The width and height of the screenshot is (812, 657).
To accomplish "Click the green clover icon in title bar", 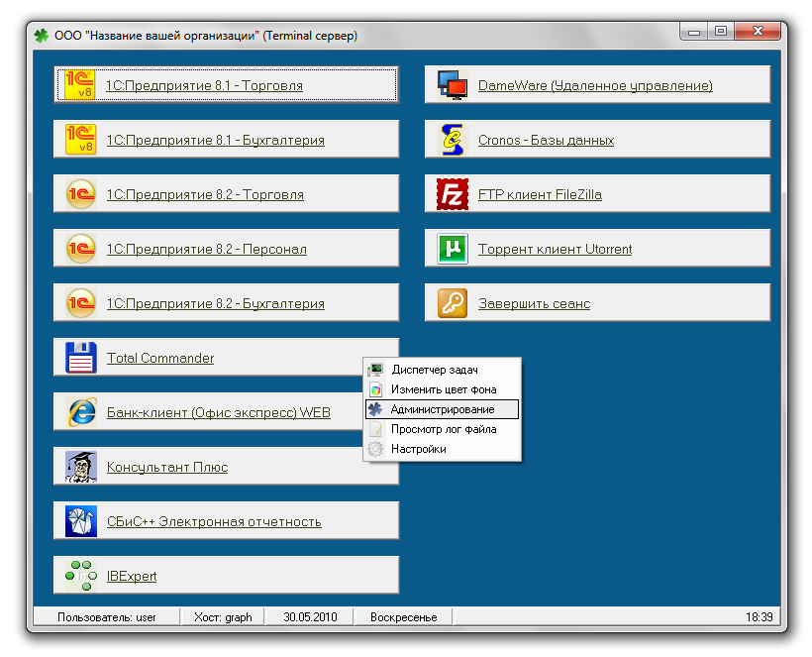I will pyautogui.click(x=42, y=36).
